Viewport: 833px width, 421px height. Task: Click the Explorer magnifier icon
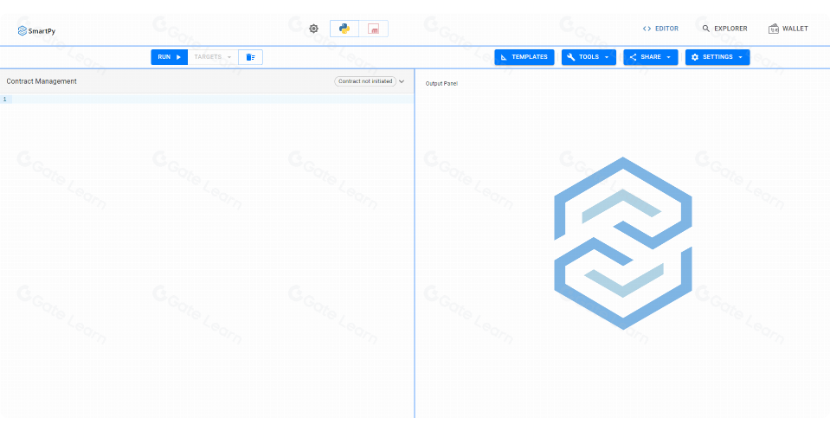(x=706, y=29)
